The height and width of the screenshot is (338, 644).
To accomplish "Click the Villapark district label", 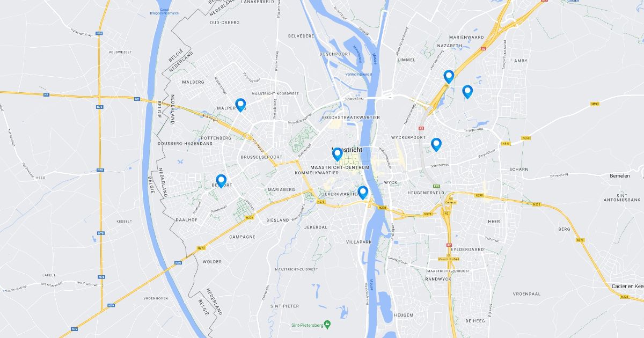I will 359,242.
